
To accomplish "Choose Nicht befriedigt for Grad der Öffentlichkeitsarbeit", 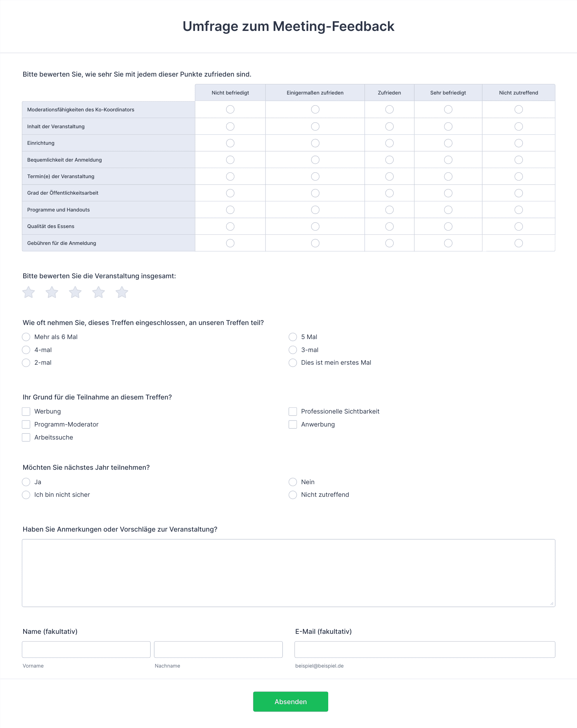I will click(x=230, y=193).
